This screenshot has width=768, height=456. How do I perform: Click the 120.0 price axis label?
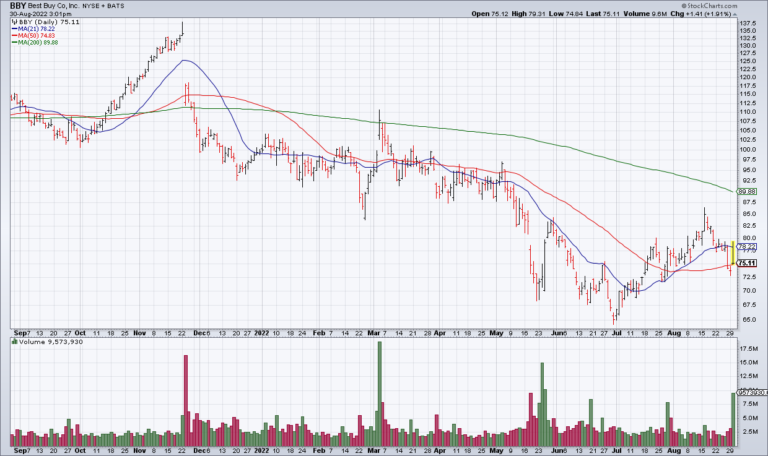[747, 77]
